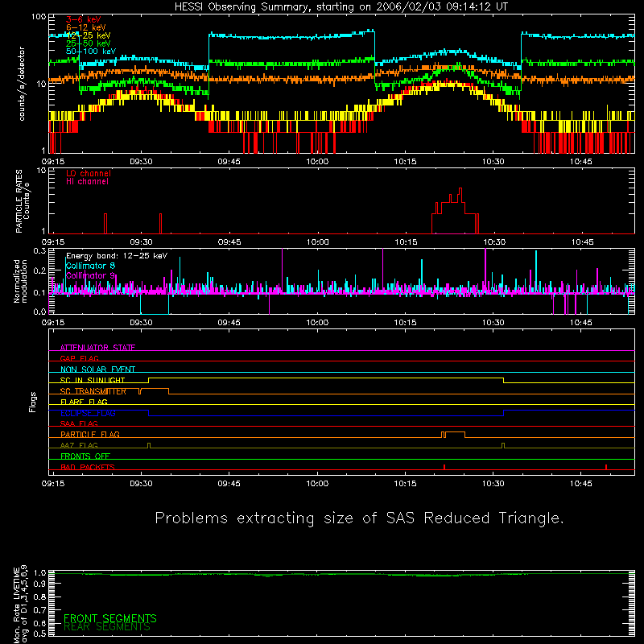Click the 10:30 tick label under the modulation panel
Image resolution: width=644 pixels, height=644 pixels.
493,323
